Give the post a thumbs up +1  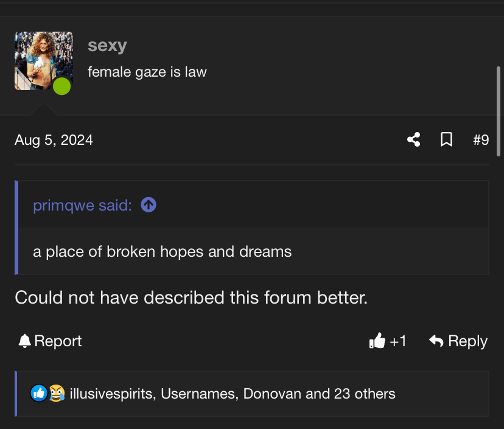(388, 341)
